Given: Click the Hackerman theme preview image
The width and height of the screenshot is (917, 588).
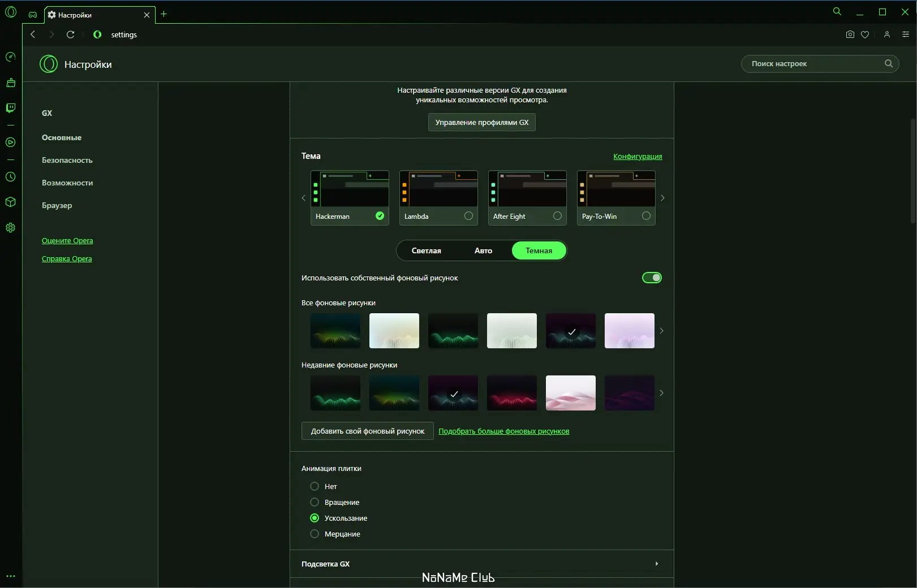Looking at the screenshot, I should coord(350,189).
